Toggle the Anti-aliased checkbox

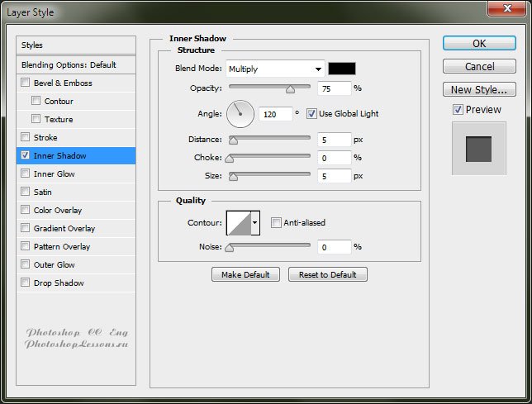click(x=276, y=222)
